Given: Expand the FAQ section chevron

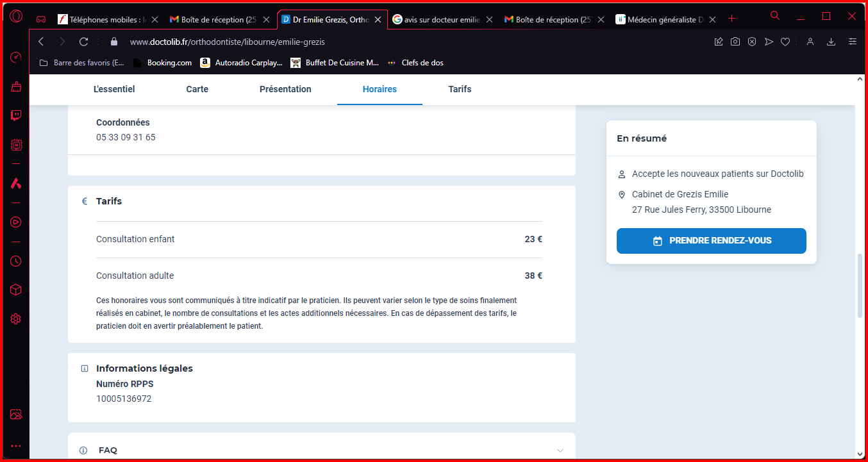Looking at the screenshot, I should [x=560, y=450].
